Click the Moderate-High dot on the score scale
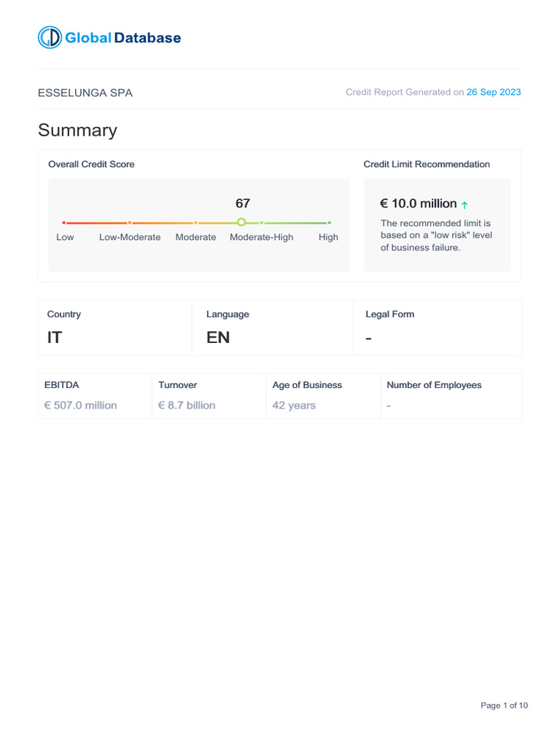Viewport: 560px width, 747px height. [x=262, y=222]
